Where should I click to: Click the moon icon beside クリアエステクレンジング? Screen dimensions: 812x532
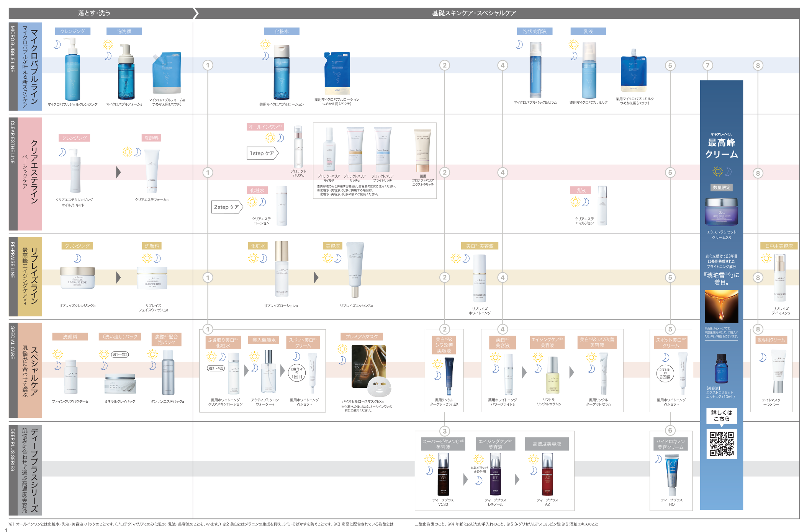click(62, 152)
